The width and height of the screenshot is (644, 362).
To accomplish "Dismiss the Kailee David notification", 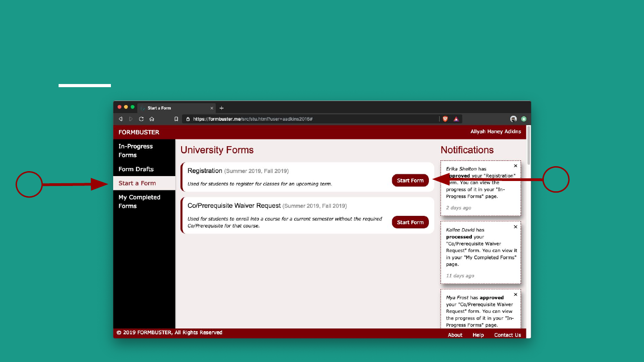I will click(x=515, y=227).
